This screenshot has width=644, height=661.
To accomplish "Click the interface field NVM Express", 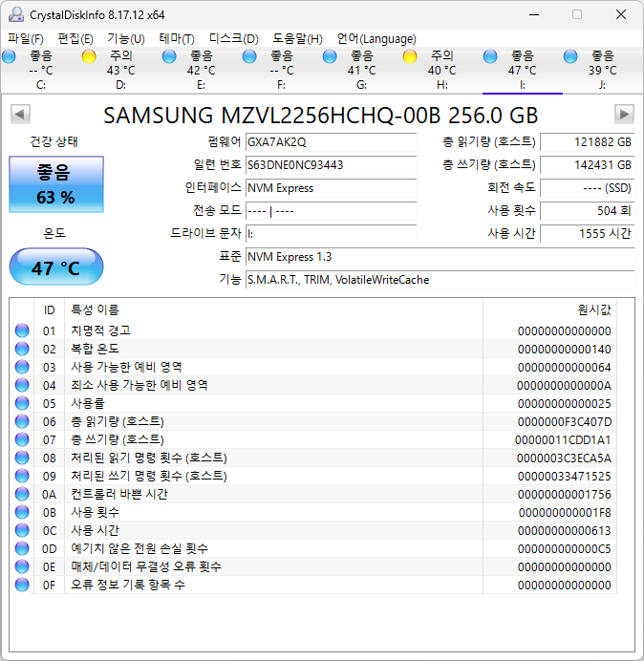I will tap(331, 188).
